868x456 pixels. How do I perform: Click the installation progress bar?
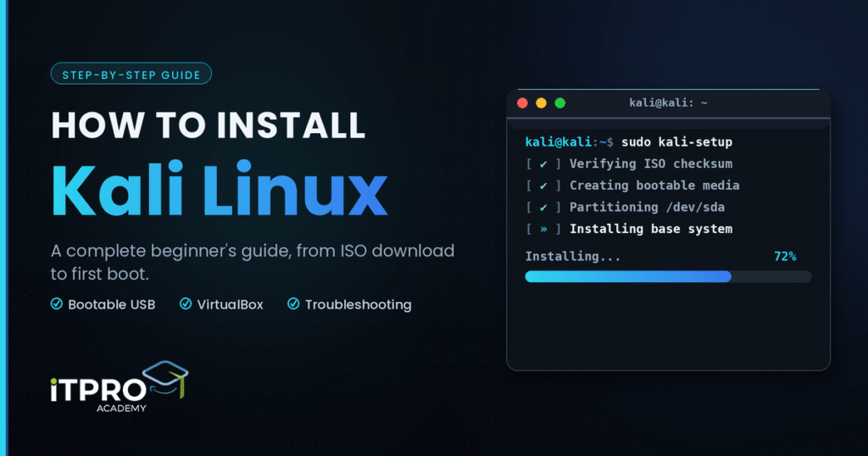668,276
